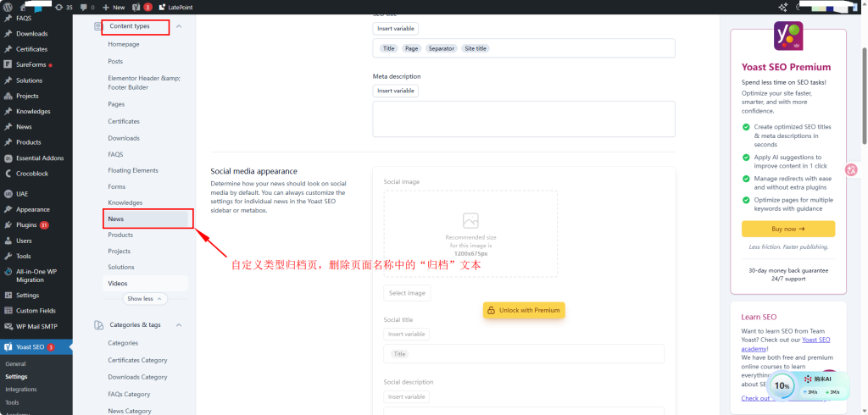
Task: Click the Buy now button
Action: click(x=787, y=229)
